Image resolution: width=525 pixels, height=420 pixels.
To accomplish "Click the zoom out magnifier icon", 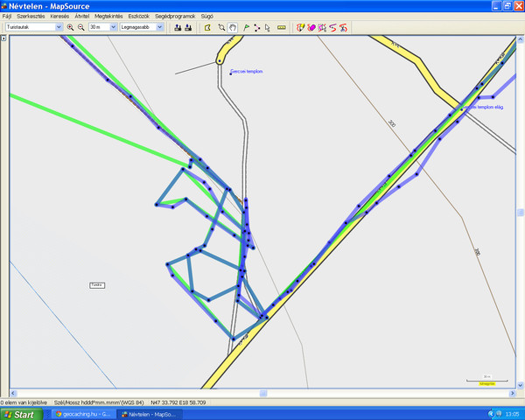I will (81, 27).
